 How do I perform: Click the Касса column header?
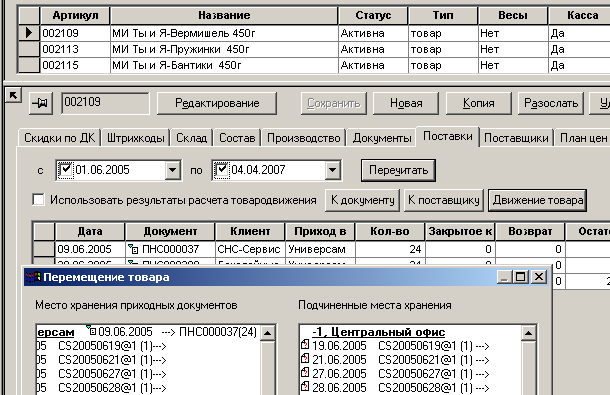pyautogui.click(x=579, y=15)
